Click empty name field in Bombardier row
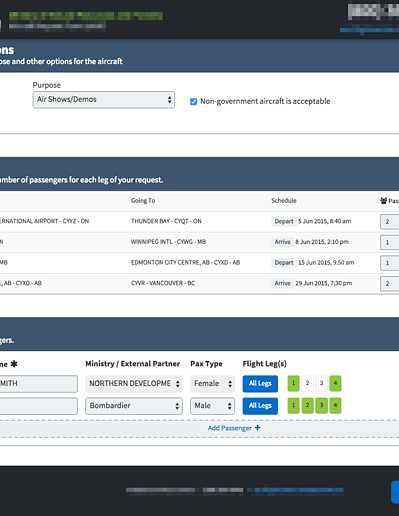 (39, 406)
